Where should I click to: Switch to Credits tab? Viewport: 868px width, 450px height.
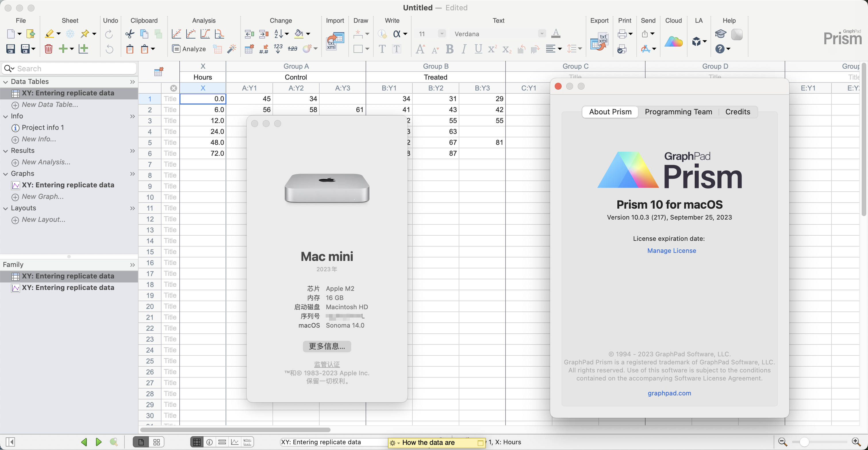coord(738,112)
